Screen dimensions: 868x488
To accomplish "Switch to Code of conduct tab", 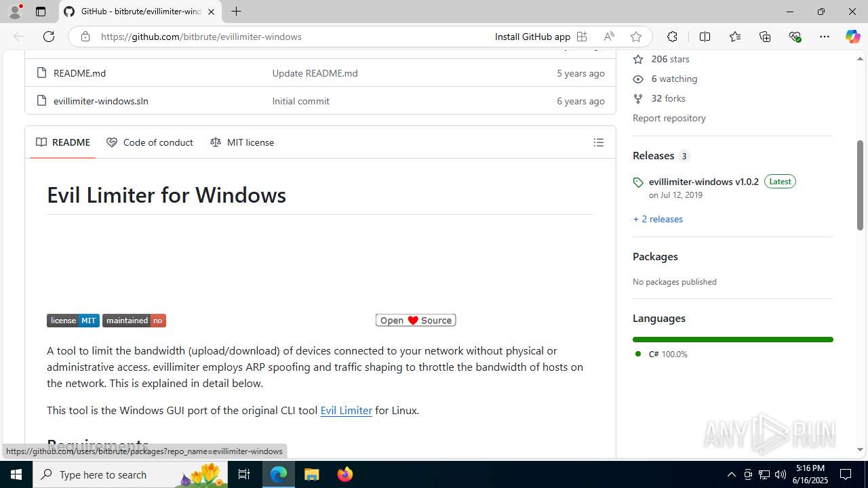I will click(x=150, y=142).
